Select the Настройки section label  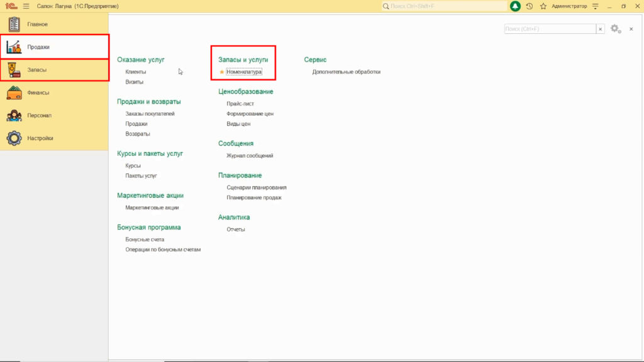click(x=40, y=138)
